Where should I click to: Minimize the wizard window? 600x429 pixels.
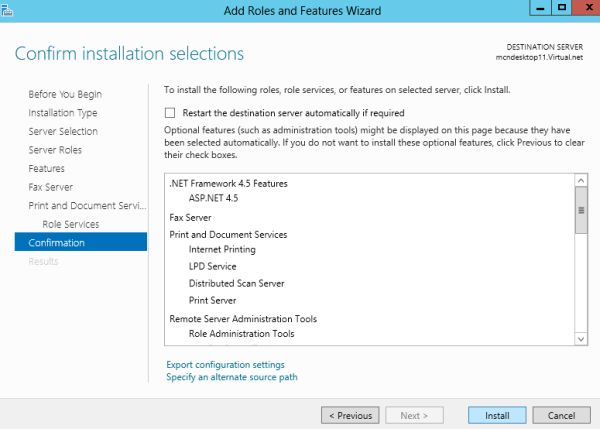click(x=538, y=8)
